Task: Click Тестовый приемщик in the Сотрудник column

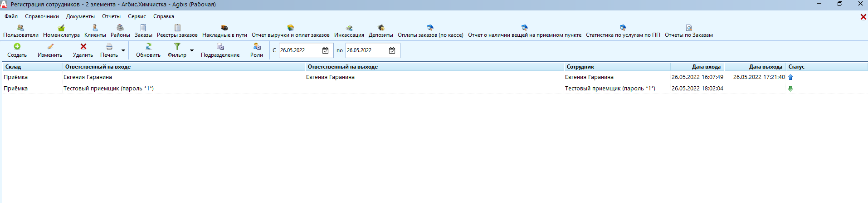Action: click(610, 89)
